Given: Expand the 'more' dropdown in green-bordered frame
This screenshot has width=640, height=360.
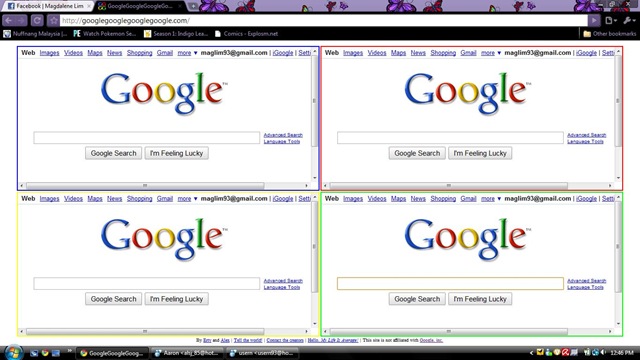Looking at the screenshot, I should (491, 199).
